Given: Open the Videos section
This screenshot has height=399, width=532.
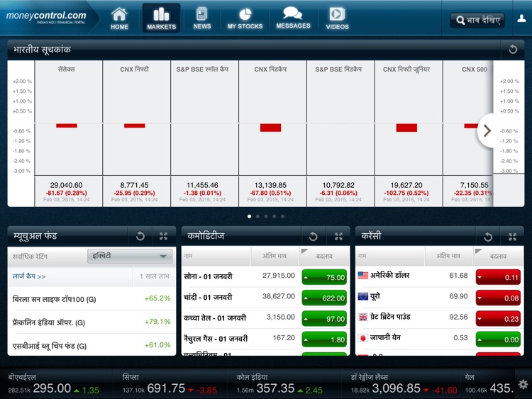Looking at the screenshot, I should [337, 18].
